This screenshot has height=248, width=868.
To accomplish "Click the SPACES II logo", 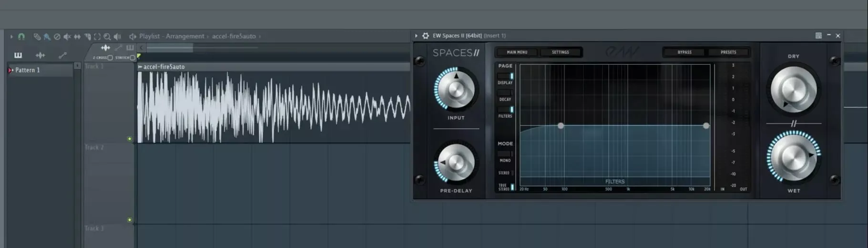I will click(x=456, y=53).
